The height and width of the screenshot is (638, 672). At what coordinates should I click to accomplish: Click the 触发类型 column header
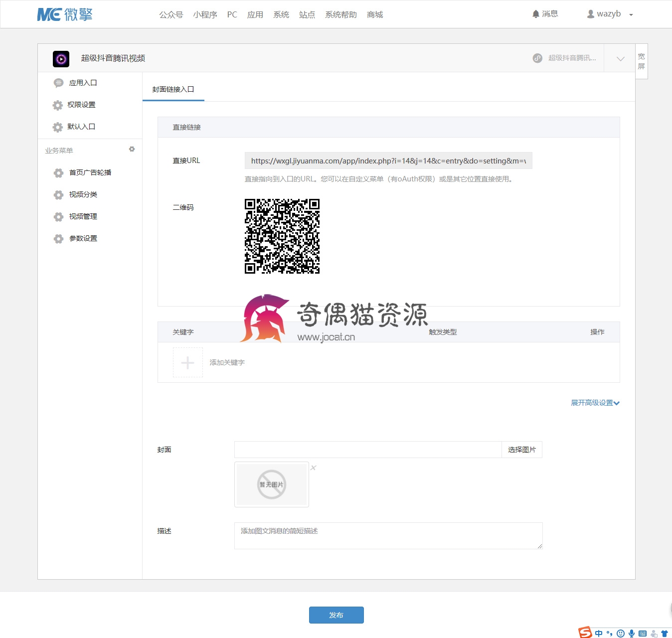tap(443, 332)
